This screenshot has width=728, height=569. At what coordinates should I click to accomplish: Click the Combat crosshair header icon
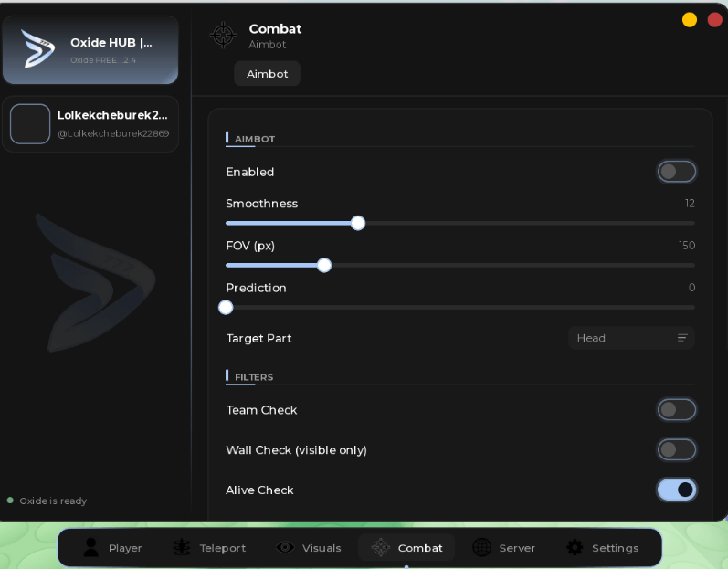coord(223,36)
